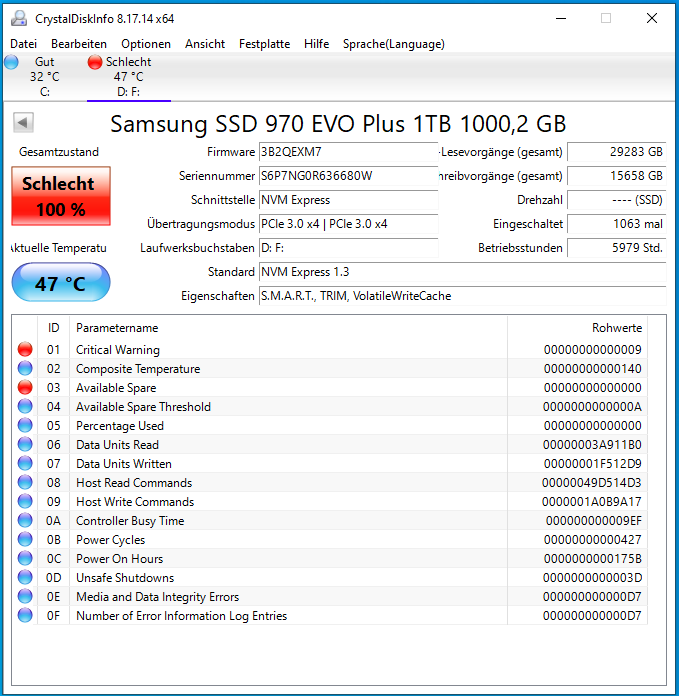Click the 47 °C temperature button
Screen dimensions: 679x696
(x=61, y=283)
